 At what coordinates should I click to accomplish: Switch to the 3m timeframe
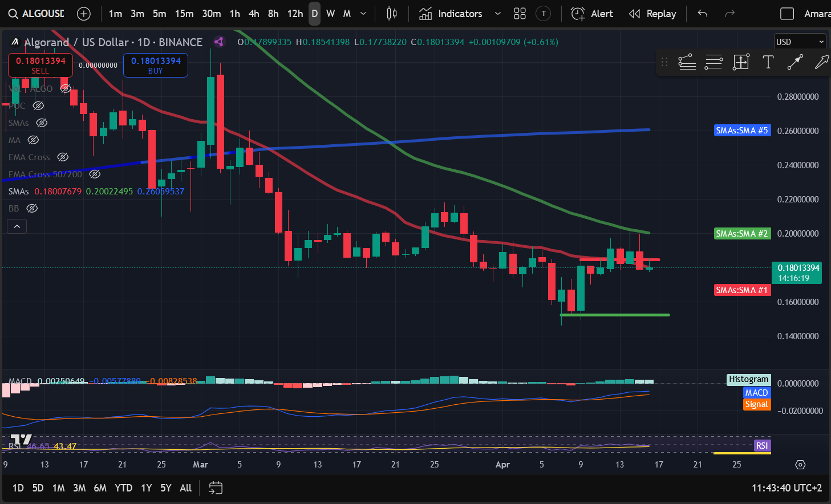(137, 14)
